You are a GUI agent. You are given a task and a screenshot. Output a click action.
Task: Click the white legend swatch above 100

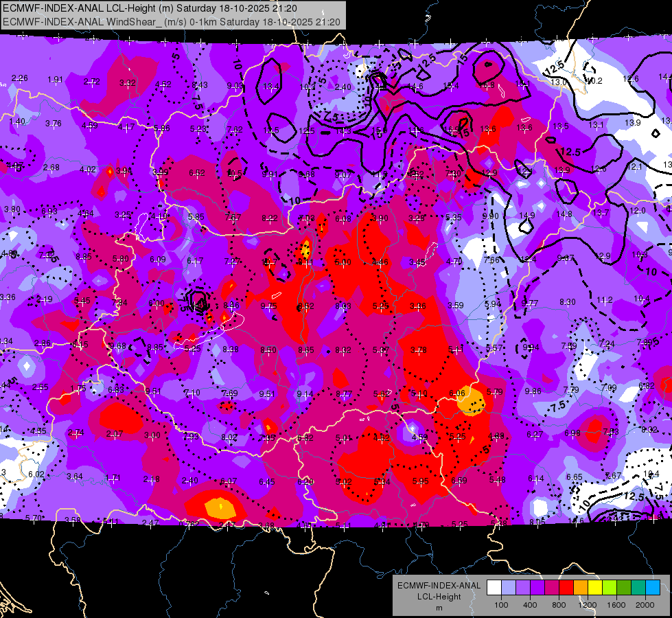pos(494,588)
